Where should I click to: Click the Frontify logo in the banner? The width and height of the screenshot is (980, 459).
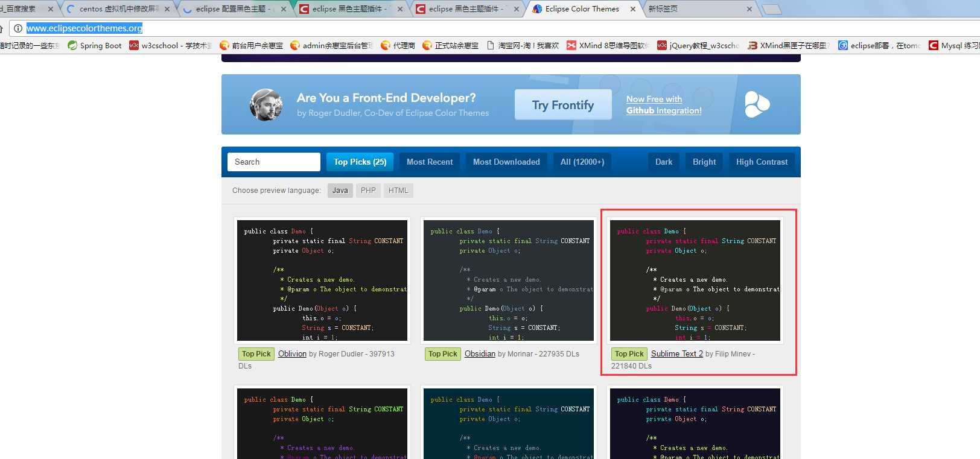pos(757,104)
